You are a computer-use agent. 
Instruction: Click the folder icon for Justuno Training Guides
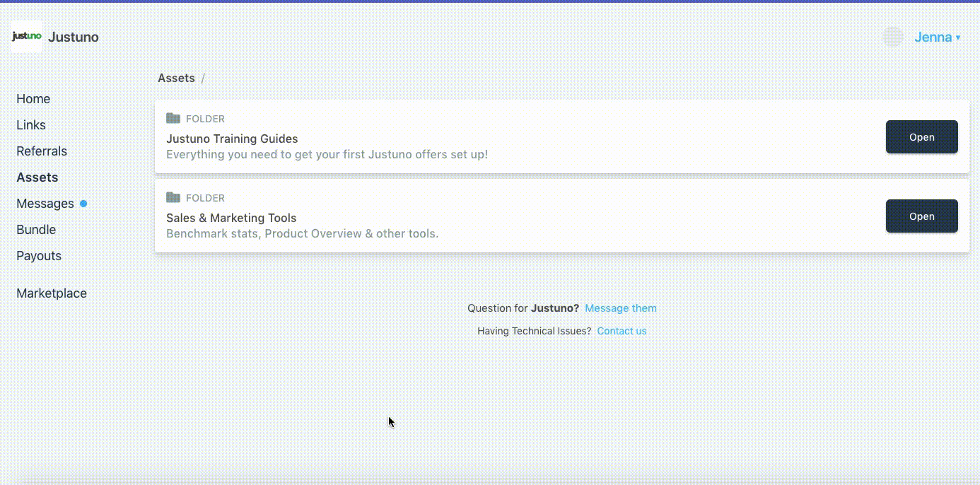[x=173, y=118]
